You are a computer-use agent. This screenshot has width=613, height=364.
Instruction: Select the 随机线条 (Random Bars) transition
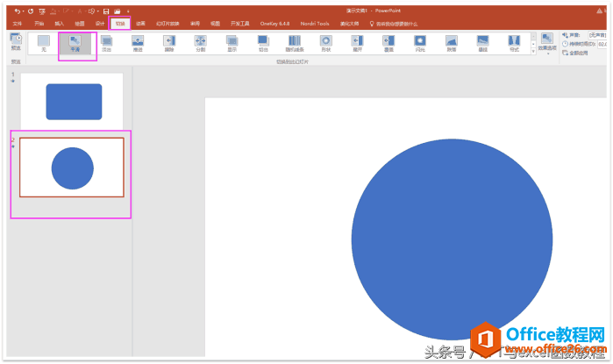295,43
